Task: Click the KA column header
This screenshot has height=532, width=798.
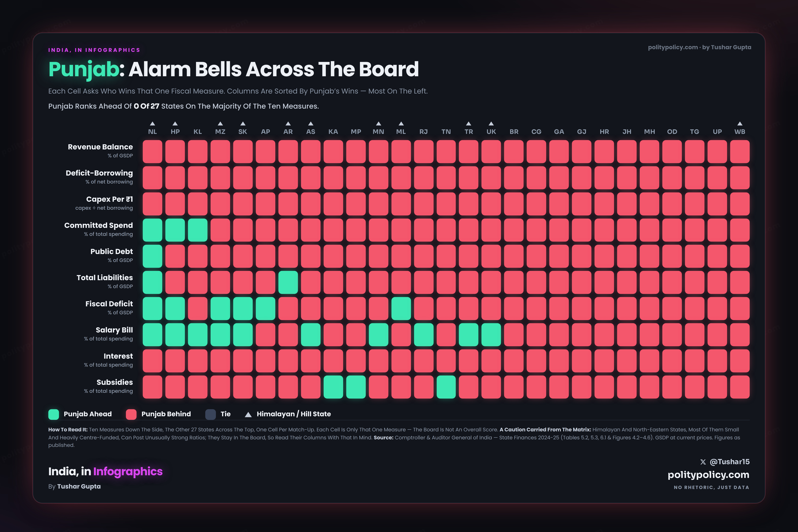Action: pos(333,132)
